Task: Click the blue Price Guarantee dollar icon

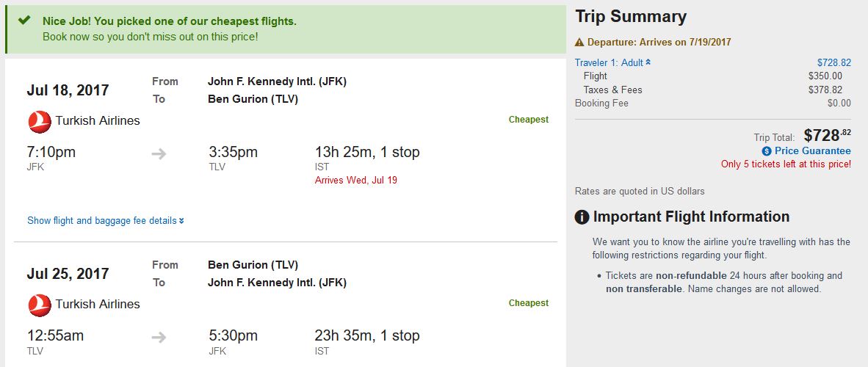Action: coord(767,151)
